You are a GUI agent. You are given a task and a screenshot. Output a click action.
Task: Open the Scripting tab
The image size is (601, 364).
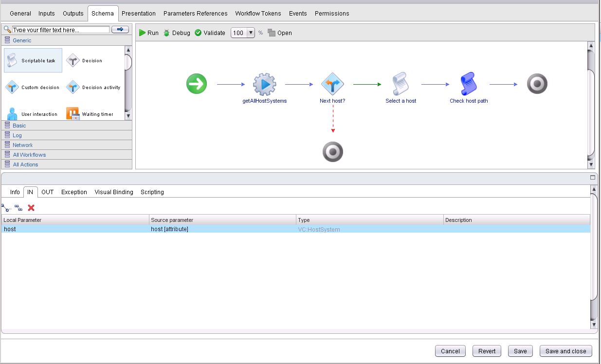[152, 192]
